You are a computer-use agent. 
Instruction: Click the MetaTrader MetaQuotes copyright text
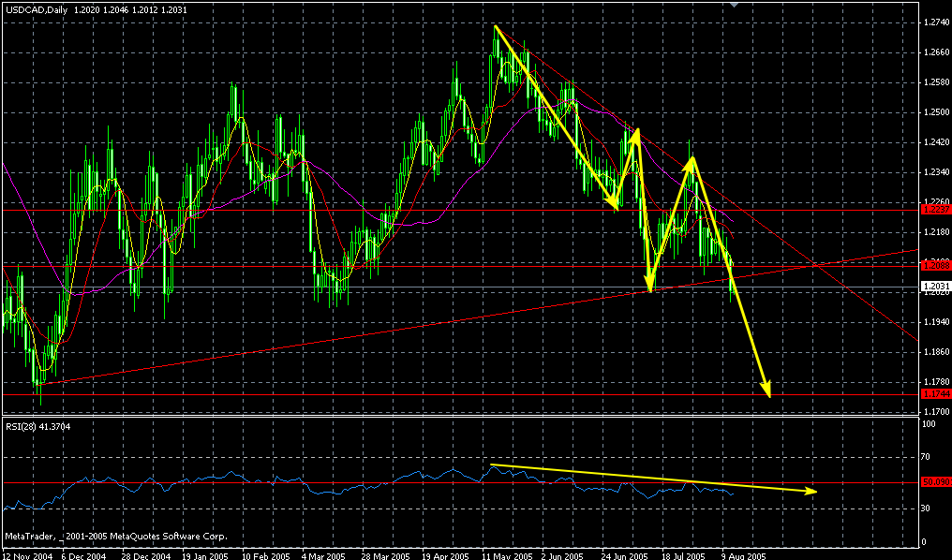click(x=116, y=537)
